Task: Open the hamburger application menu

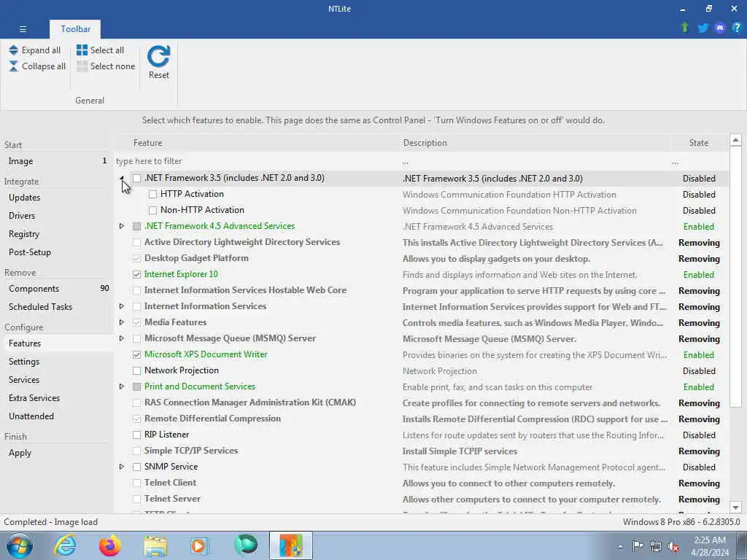Action: pyautogui.click(x=23, y=29)
